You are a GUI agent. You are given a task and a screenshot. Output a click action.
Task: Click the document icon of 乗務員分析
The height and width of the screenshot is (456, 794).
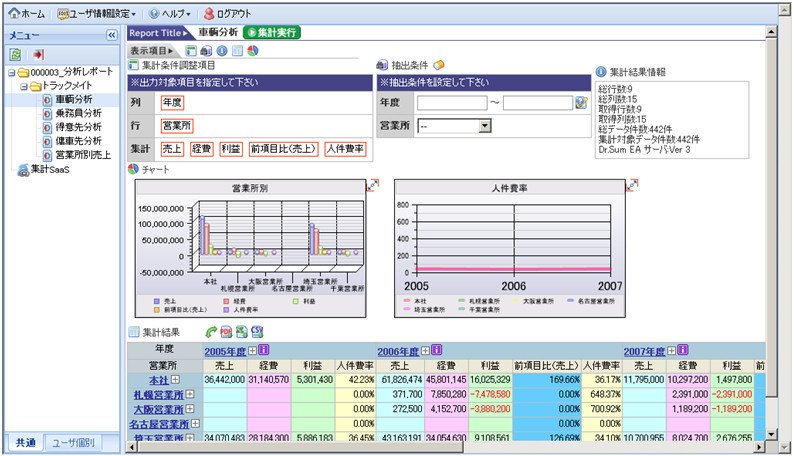point(47,113)
